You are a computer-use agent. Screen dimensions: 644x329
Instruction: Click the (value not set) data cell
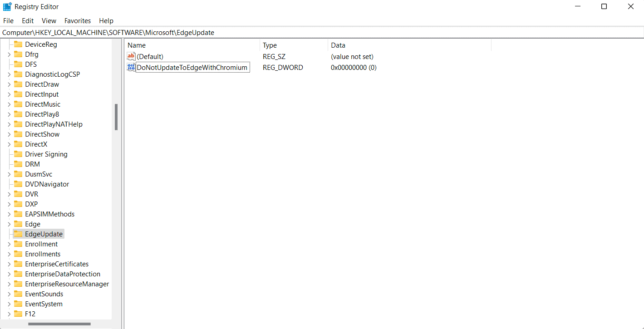pos(352,57)
